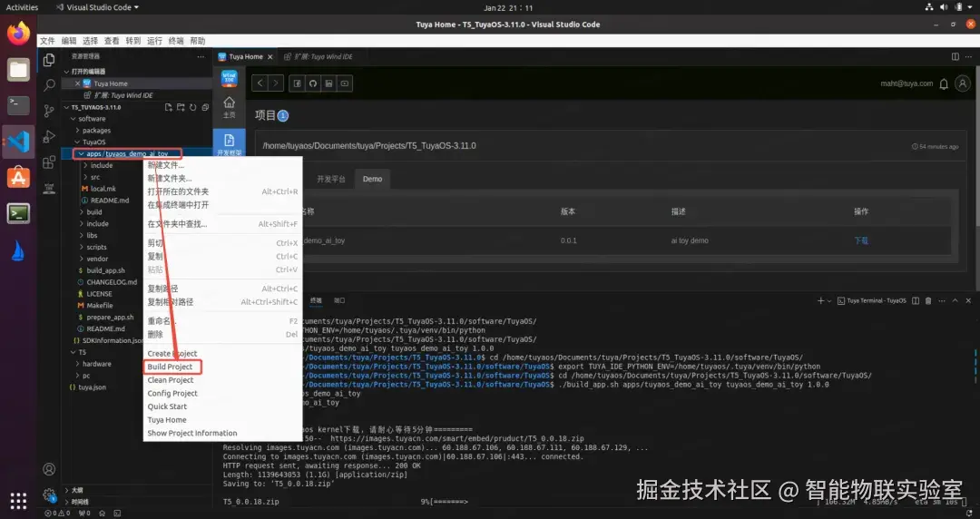The image size is (980, 519).
Task: Click the New File icon in the explorer header
Action: [x=168, y=108]
